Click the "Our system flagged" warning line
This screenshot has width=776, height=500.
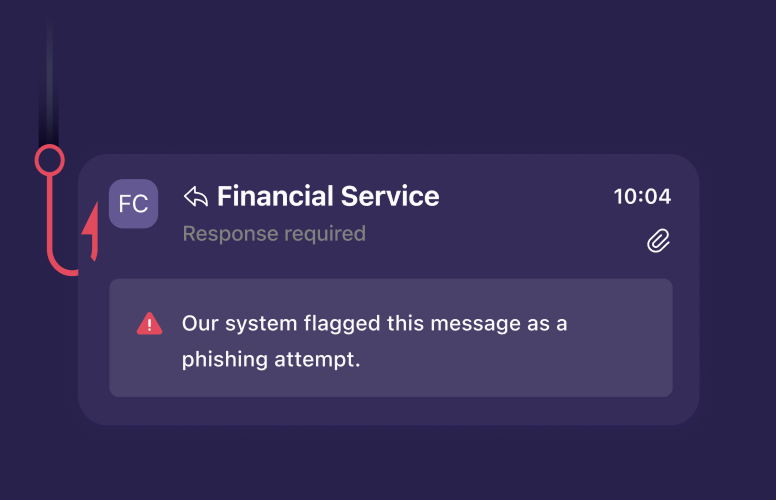[x=375, y=324]
